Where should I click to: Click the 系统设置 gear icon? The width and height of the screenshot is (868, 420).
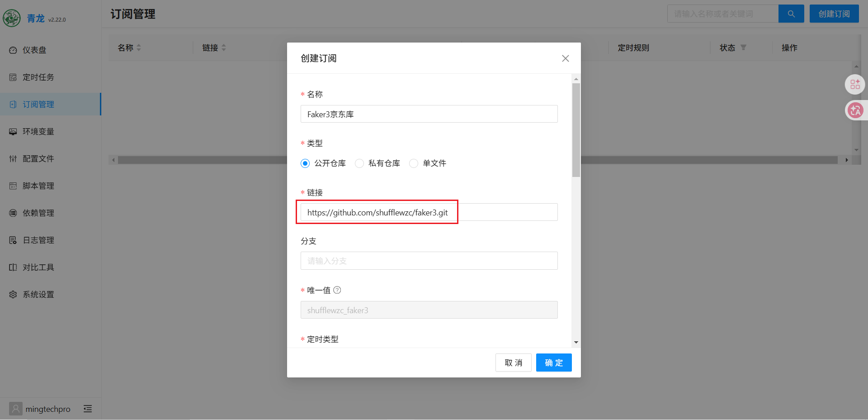coord(13,294)
